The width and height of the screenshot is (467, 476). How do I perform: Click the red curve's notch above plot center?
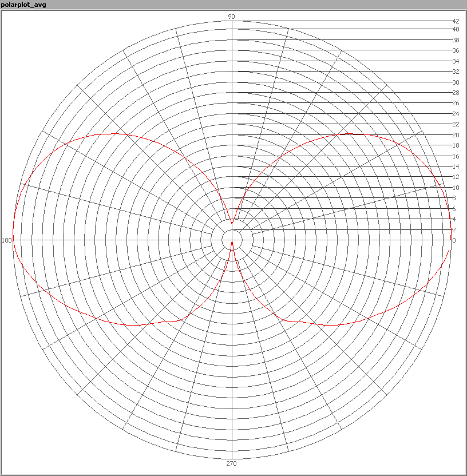[x=232, y=224]
